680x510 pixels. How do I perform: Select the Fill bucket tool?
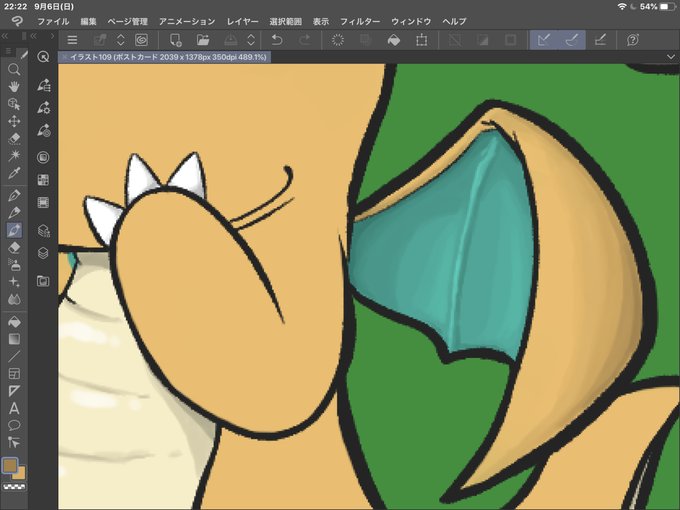click(14, 321)
